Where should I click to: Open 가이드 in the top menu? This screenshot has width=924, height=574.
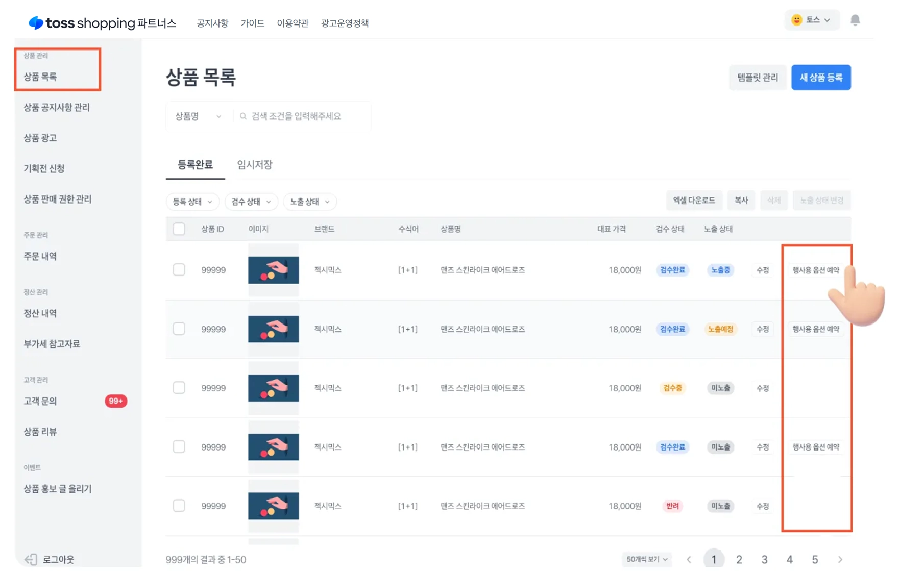click(252, 23)
